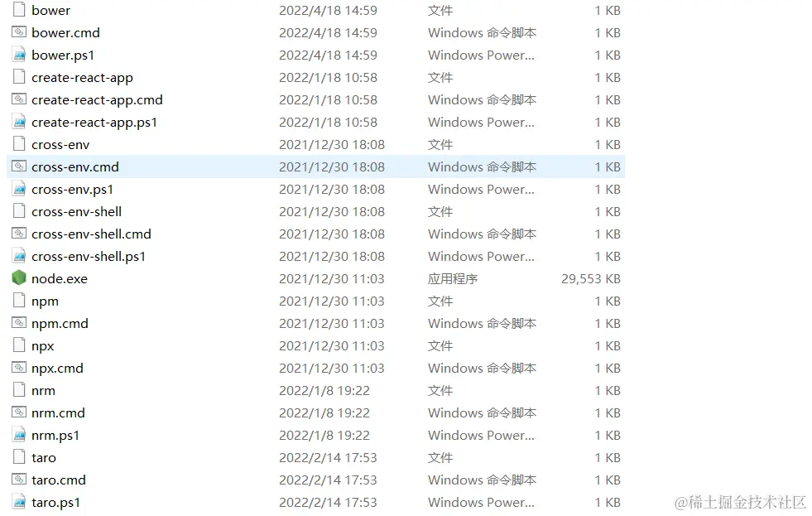Click the 应用程序 type of node.exe
This screenshot has height=516, width=812.
453,279
